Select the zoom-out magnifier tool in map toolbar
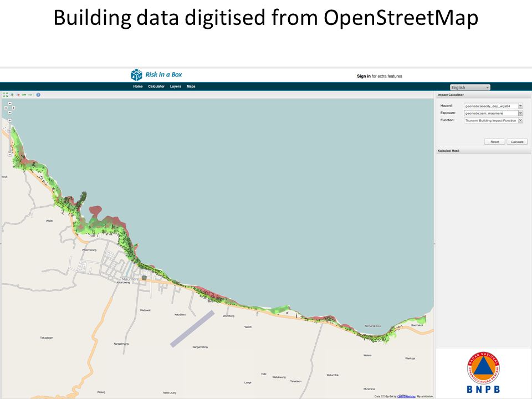The width and height of the screenshot is (532, 399). (x=18, y=95)
